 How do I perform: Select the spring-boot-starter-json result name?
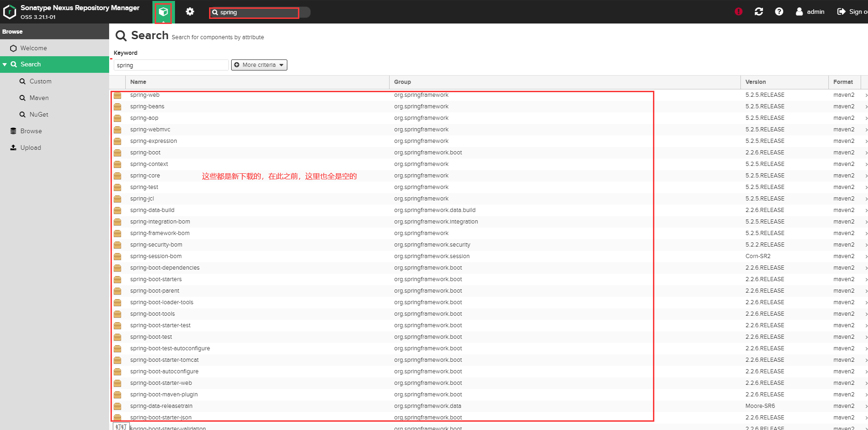161,418
